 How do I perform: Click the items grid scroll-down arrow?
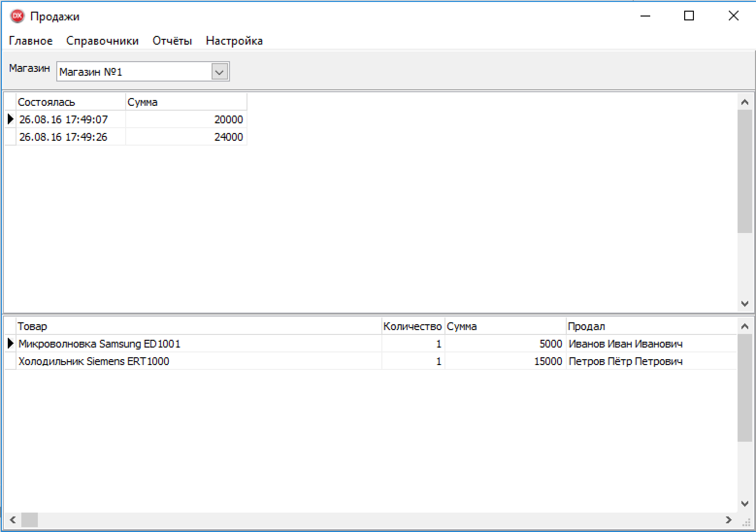coord(745,504)
